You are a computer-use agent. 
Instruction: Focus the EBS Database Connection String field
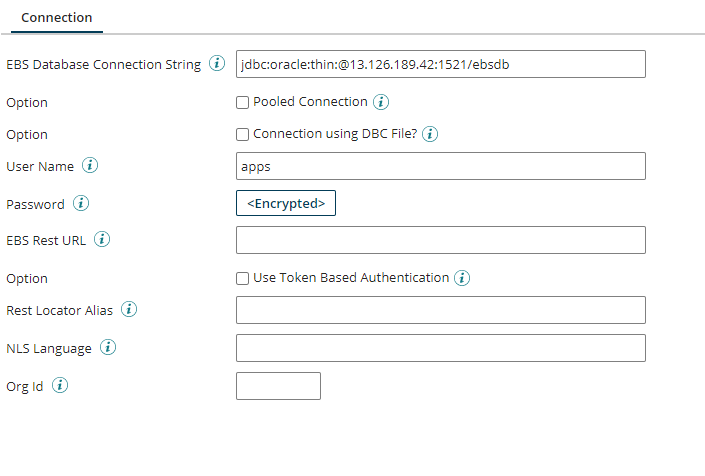(x=441, y=64)
